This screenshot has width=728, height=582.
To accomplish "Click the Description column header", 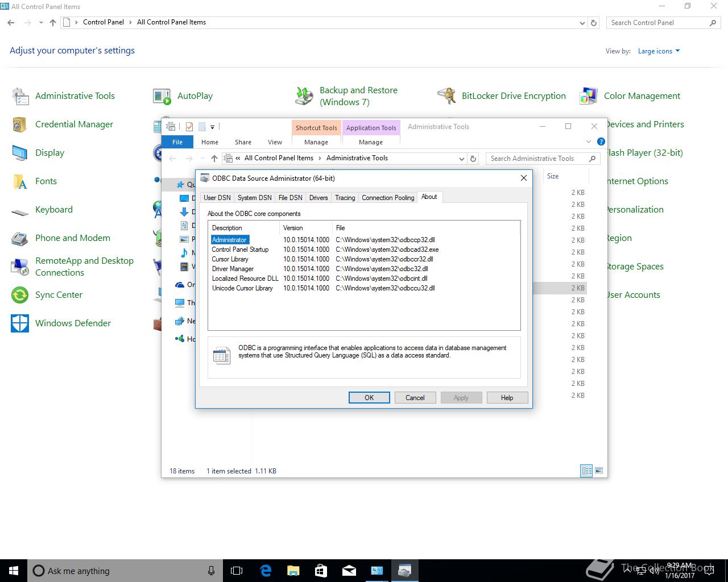I will tap(244, 228).
